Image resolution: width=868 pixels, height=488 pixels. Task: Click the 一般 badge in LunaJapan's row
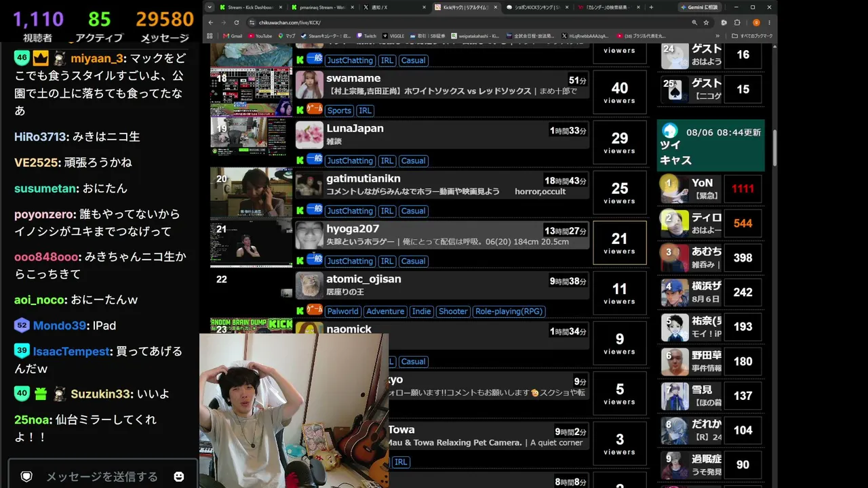[x=314, y=159]
